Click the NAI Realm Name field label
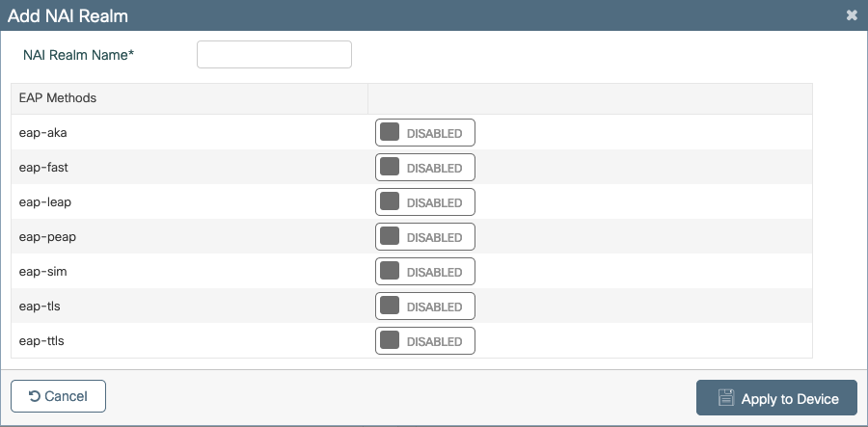This screenshot has width=868, height=427. [78, 55]
